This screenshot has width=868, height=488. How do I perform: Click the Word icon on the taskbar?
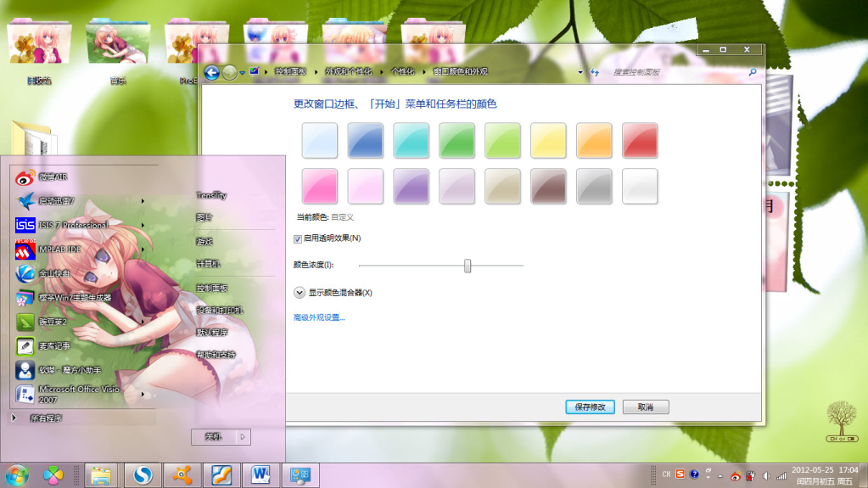(x=260, y=475)
